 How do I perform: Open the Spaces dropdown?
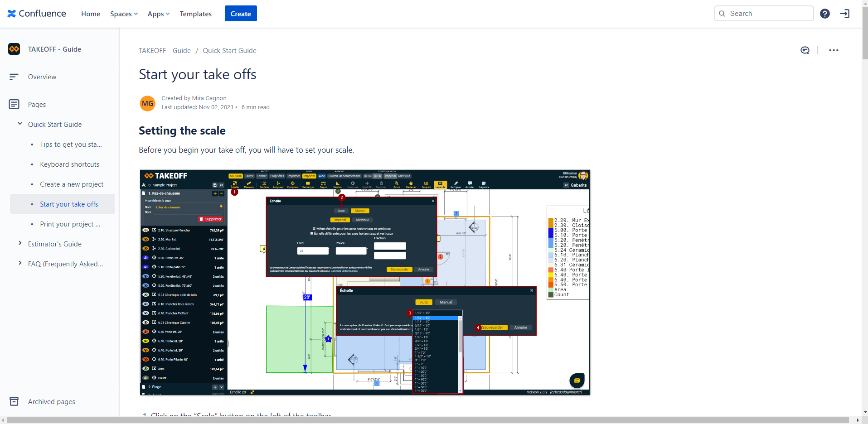[124, 14]
